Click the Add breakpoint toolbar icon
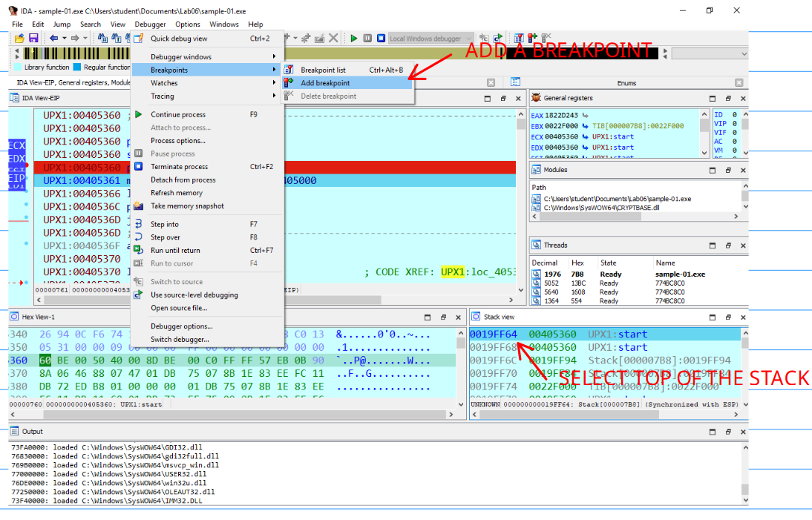 tap(532, 39)
